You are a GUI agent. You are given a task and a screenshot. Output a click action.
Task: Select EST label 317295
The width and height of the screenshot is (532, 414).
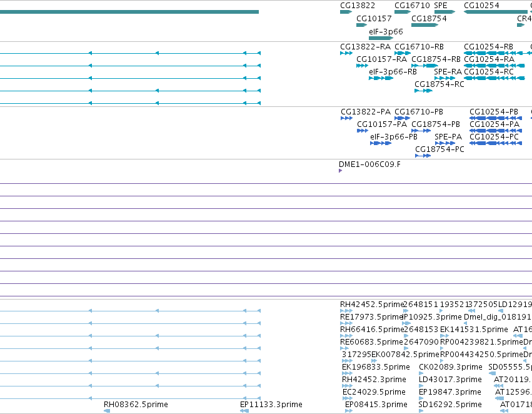[x=356, y=354]
